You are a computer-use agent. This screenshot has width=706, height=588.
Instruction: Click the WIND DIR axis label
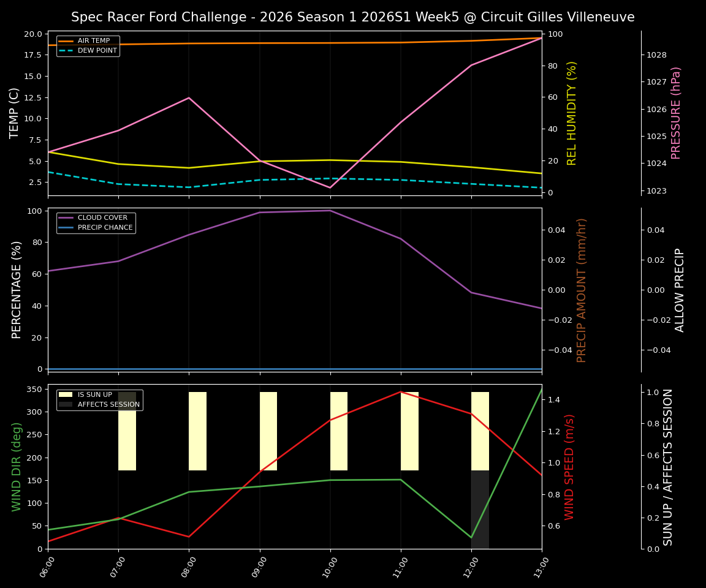(x=16, y=467)
